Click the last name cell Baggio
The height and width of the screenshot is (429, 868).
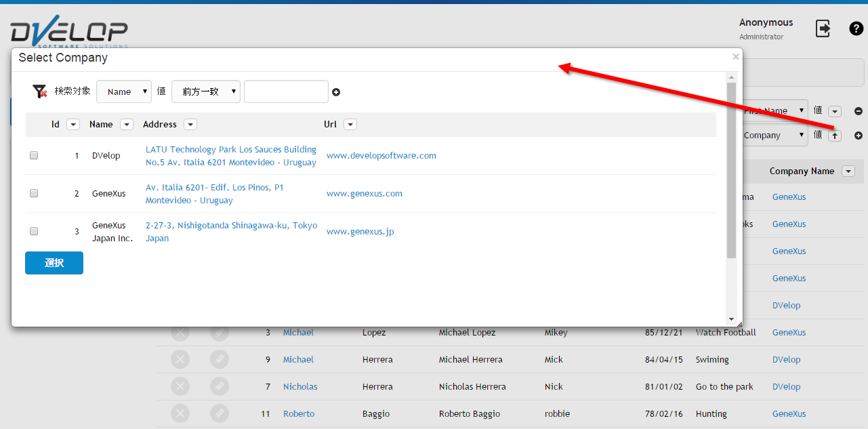pos(377,414)
